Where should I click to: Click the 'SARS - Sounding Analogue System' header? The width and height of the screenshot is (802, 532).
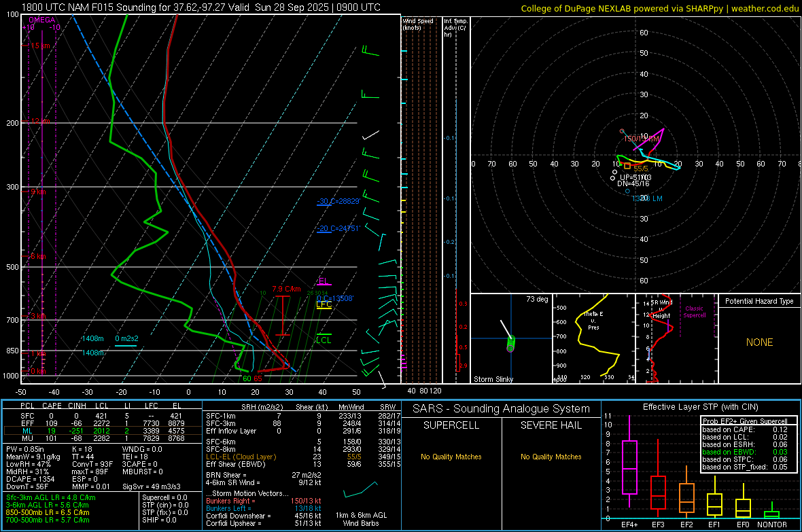tap(502, 409)
